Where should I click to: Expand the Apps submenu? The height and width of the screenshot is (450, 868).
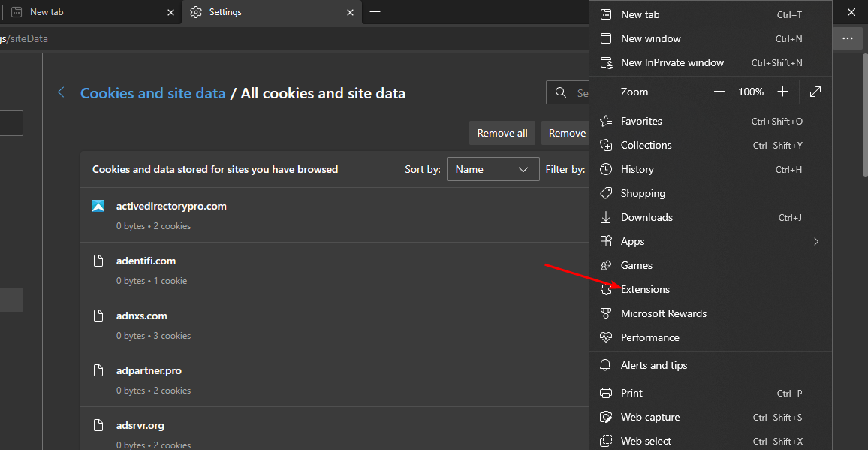click(x=815, y=241)
